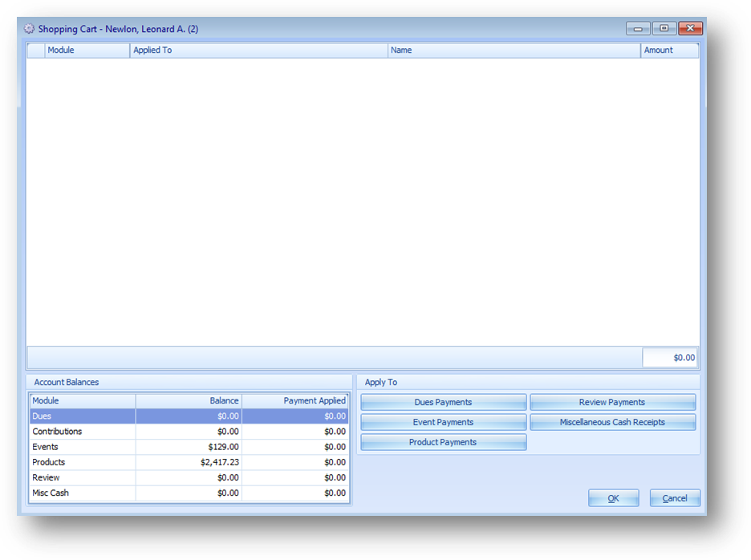Sort cart by Amount column header
Image resolution: width=751 pixels, height=560 pixels.
point(670,51)
